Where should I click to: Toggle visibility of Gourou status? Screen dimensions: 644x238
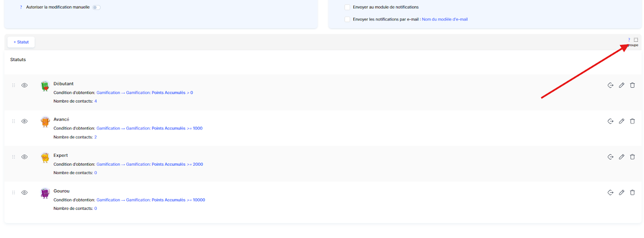tap(25, 193)
